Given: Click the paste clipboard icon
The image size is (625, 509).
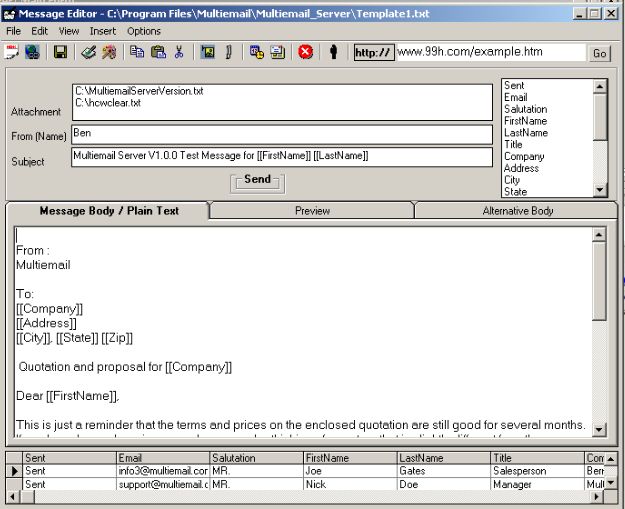Looking at the screenshot, I should coord(157,53).
